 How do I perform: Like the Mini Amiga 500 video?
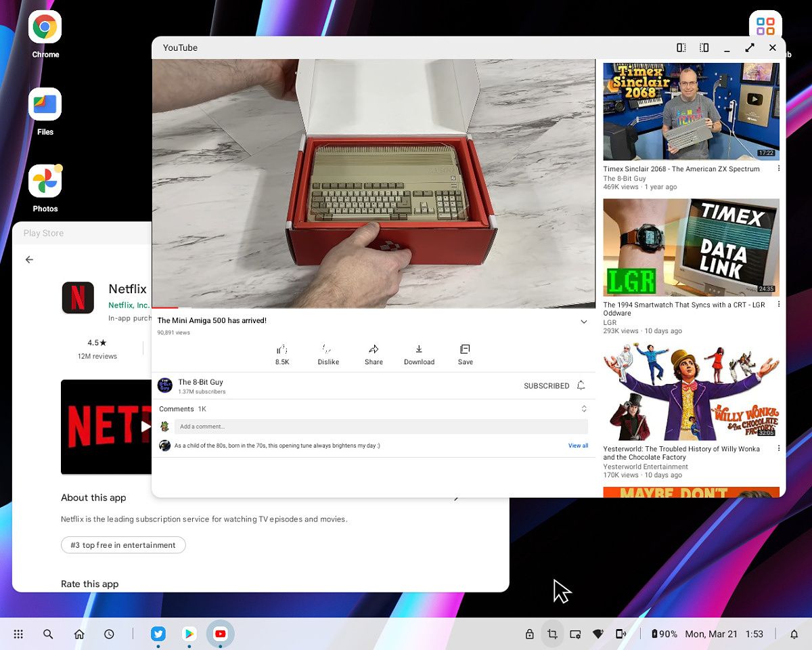[x=282, y=354]
